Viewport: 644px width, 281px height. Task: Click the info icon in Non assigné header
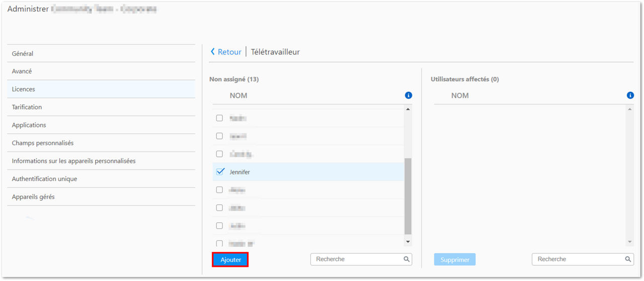coord(408,96)
